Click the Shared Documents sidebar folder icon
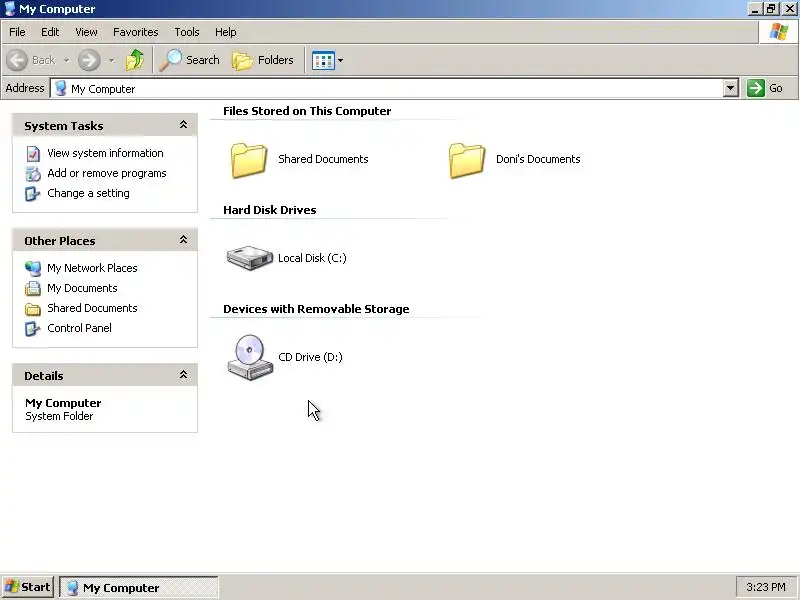The width and height of the screenshot is (800, 600). (x=33, y=309)
